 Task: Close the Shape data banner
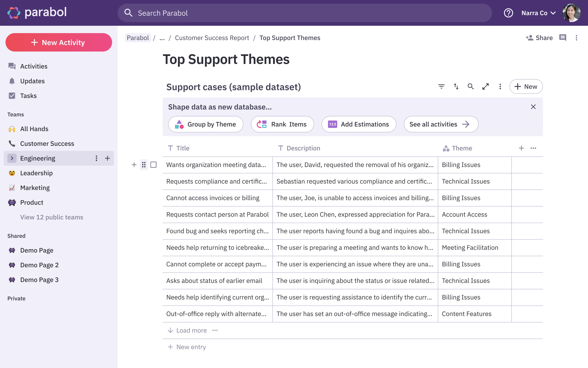point(533,107)
